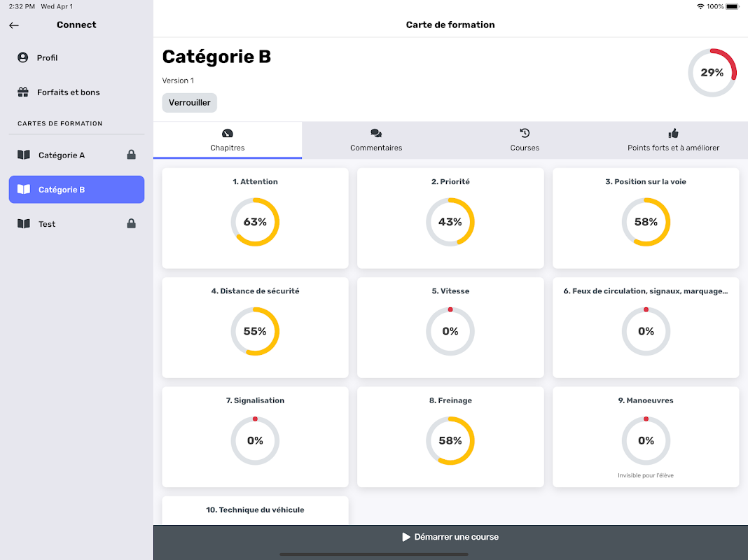Viewport: 748px width, 560px height.
Task: Click the 29% overall progress ring
Action: (x=712, y=72)
